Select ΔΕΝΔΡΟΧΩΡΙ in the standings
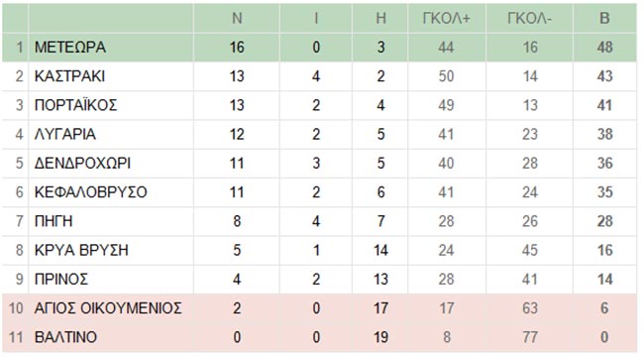This screenshot has height=357, width=644. pyautogui.click(x=82, y=164)
